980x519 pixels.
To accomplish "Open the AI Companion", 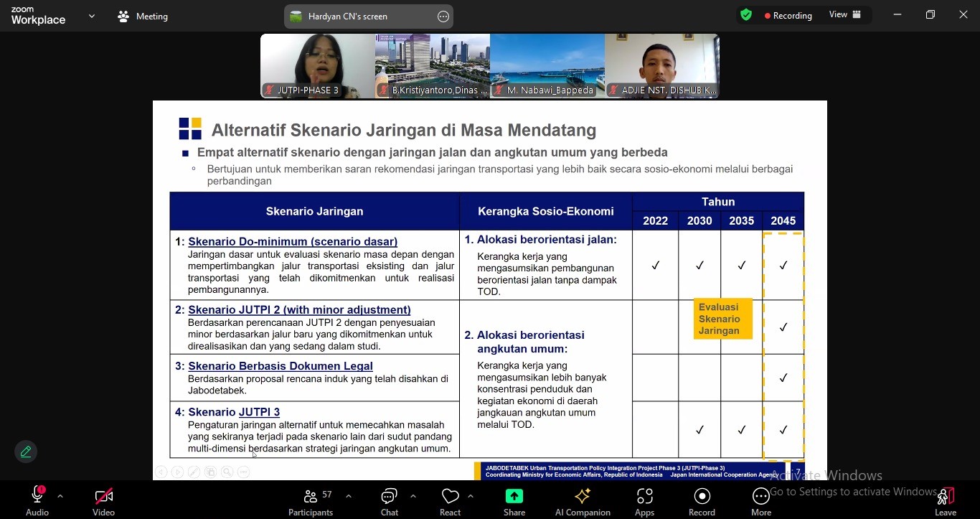I will click(x=583, y=500).
